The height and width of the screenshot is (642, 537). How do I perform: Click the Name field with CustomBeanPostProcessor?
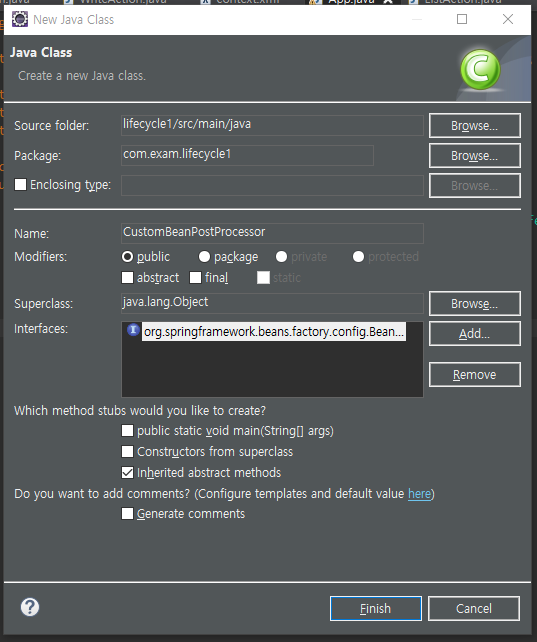coord(272,233)
